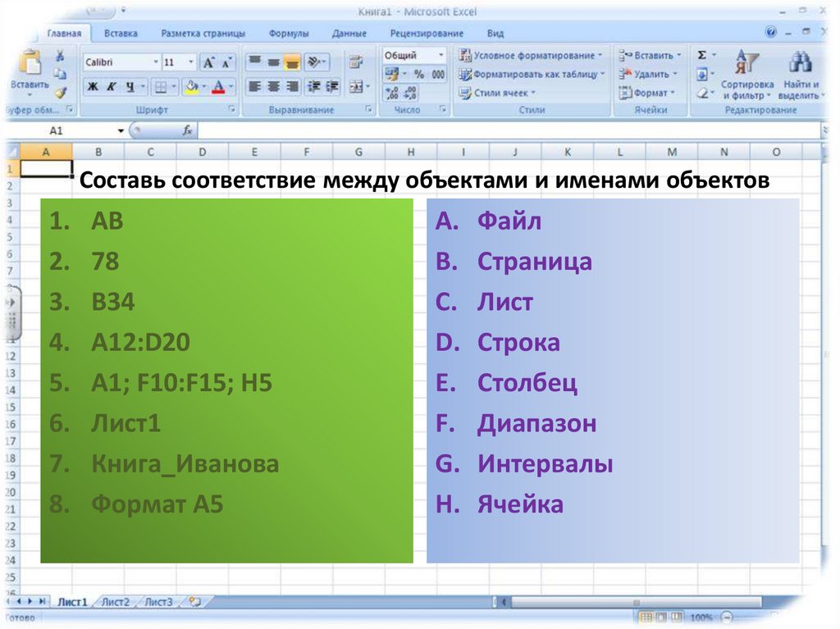
Task: Click Удалить cells button
Action: (x=648, y=74)
